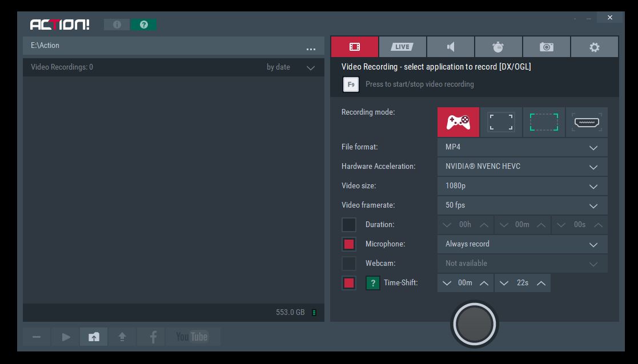
Task: Select full screen recording mode icon
Action: [501, 122]
